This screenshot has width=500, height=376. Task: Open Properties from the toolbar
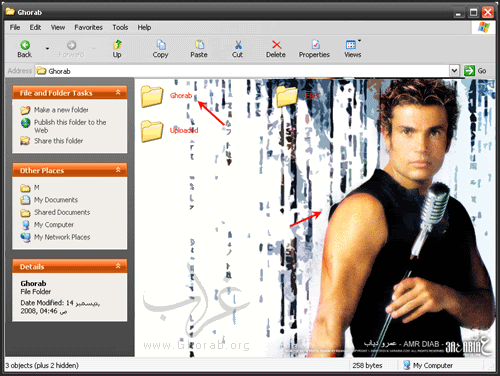(x=314, y=49)
